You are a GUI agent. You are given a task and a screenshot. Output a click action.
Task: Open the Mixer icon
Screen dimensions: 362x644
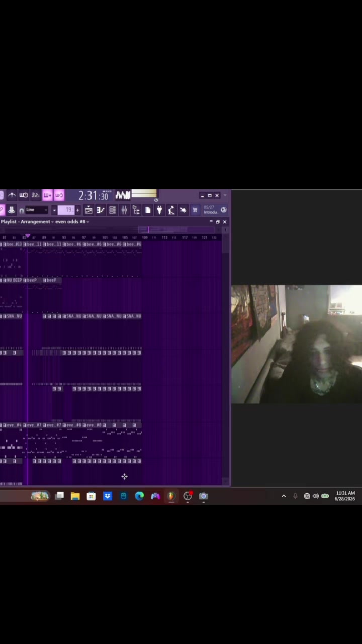pos(124,210)
